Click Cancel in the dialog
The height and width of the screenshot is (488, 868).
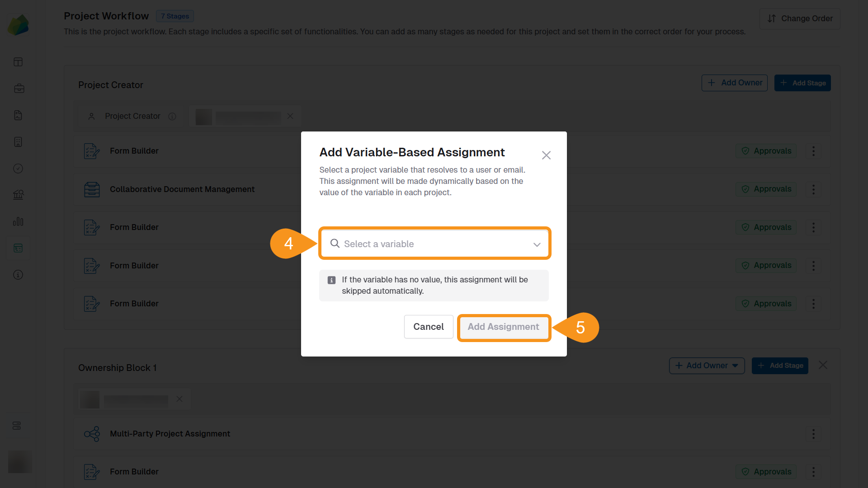428,326
